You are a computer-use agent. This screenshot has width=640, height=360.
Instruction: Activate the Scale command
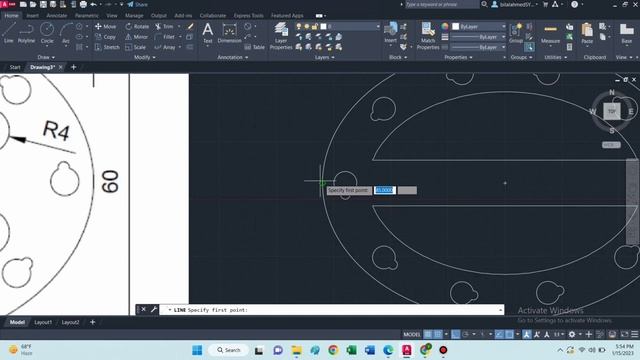136,47
